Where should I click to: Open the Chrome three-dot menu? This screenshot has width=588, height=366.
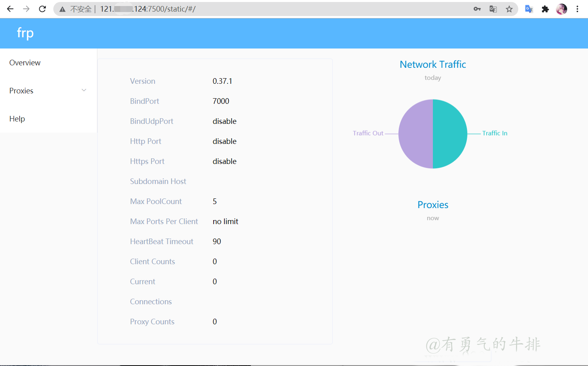(577, 9)
